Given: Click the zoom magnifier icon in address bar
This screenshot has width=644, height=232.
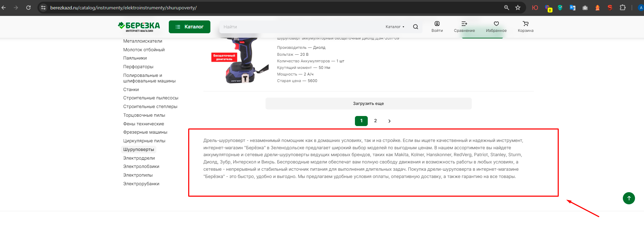Looking at the screenshot, I should point(506,8).
